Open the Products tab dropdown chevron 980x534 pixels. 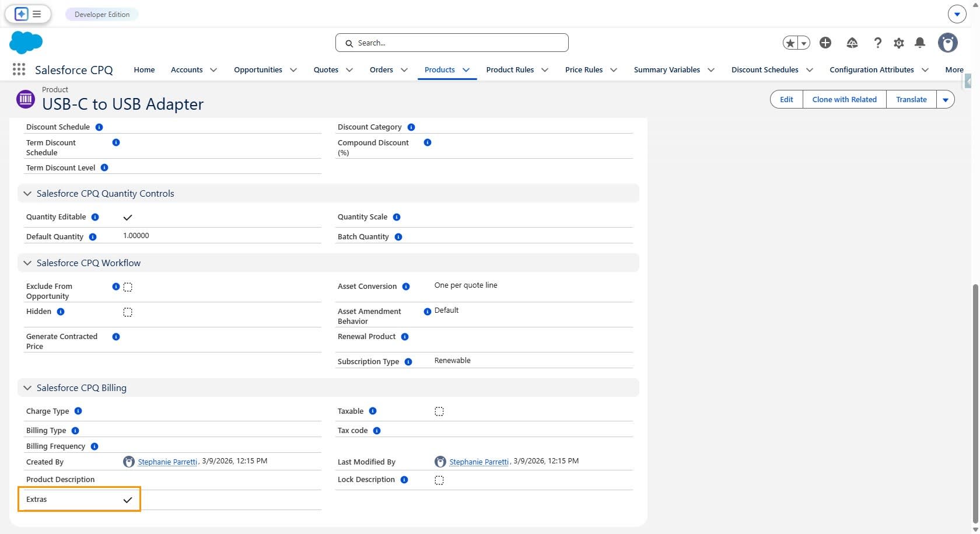466,70
